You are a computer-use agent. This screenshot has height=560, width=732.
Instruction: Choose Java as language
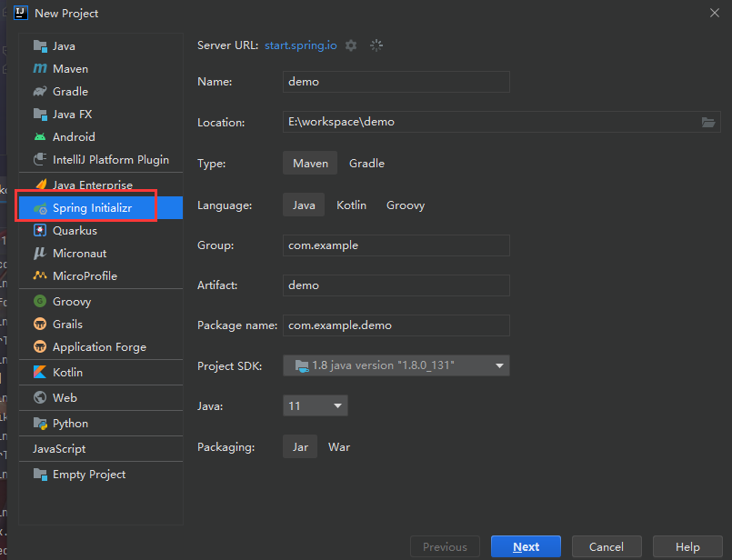[304, 205]
